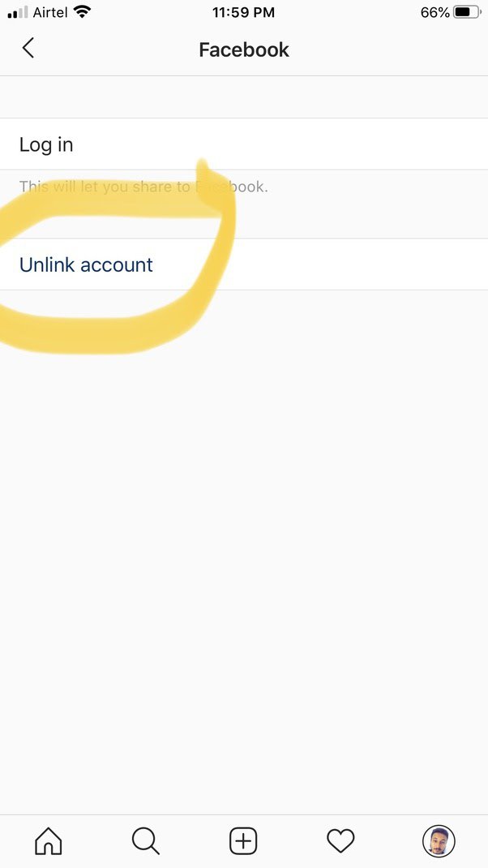Tap the new post plus icon

click(243, 841)
